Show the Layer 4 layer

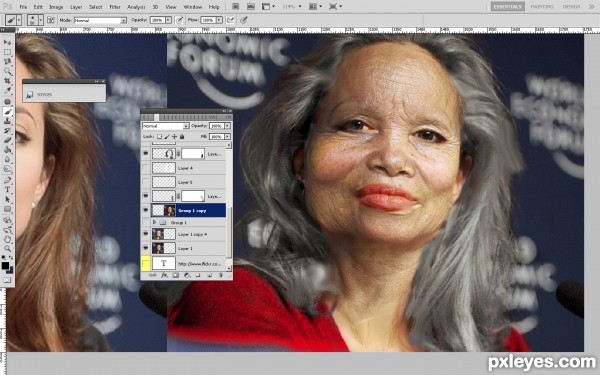[x=145, y=168]
